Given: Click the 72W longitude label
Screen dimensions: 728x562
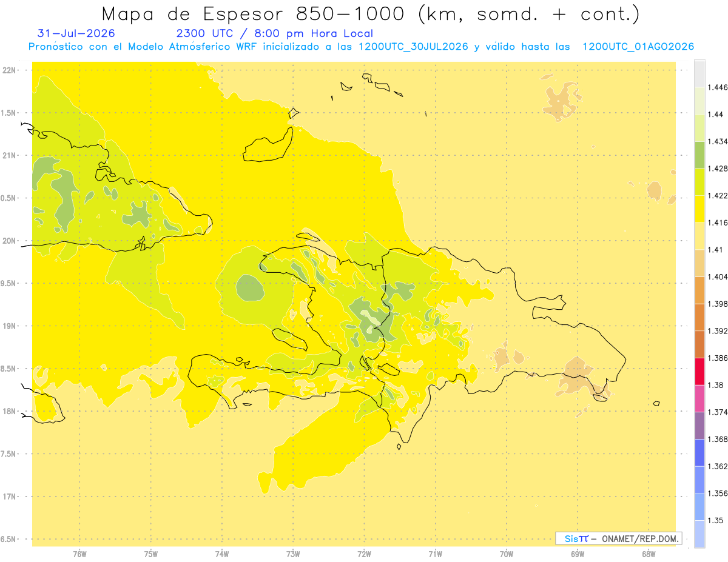Looking at the screenshot, I should (x=364, y=554).
